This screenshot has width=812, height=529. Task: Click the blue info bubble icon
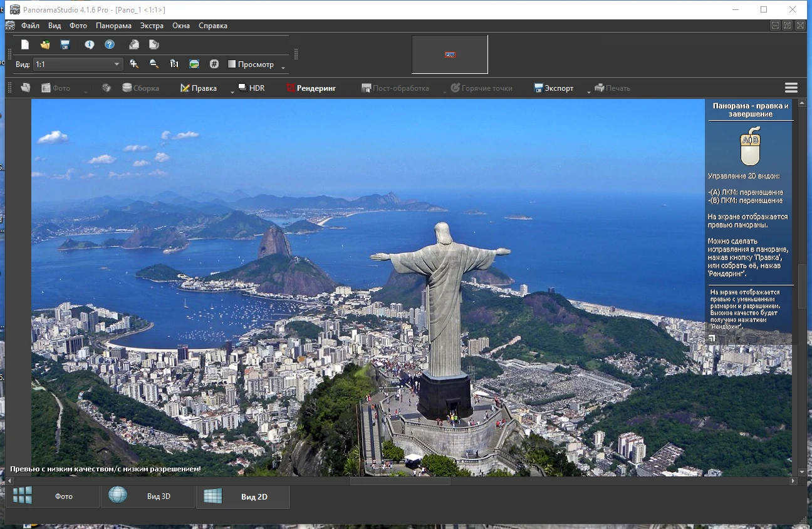click(90, 44)
